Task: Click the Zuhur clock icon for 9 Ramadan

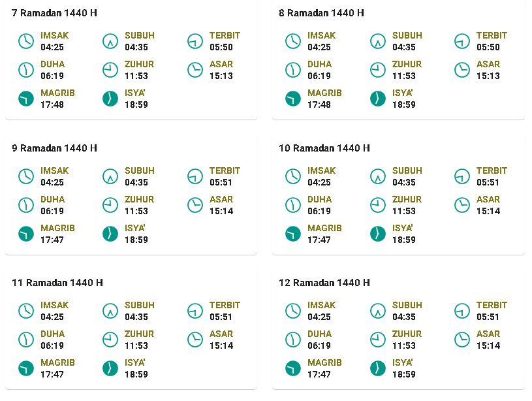Action: click(110, 205)
